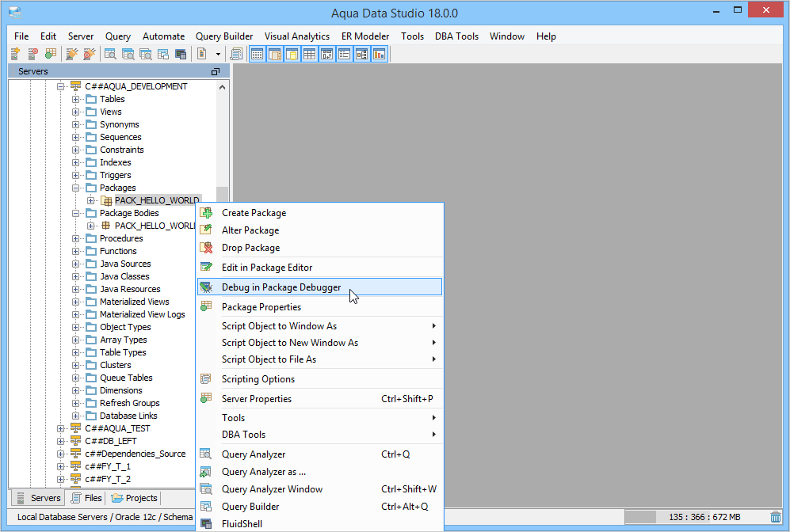Click the Query Builder menu icon
Viewport: 790px width, 532px height.
point(206,507)
